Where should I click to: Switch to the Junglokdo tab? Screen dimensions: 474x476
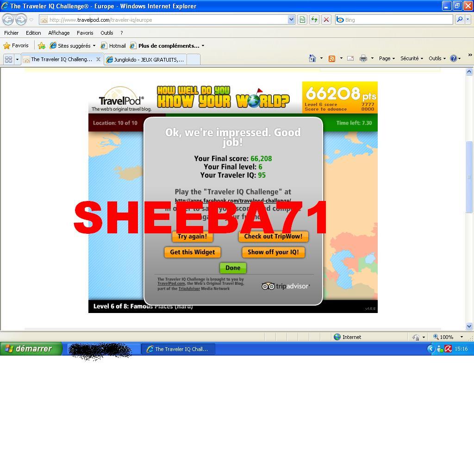pos(145,59)
